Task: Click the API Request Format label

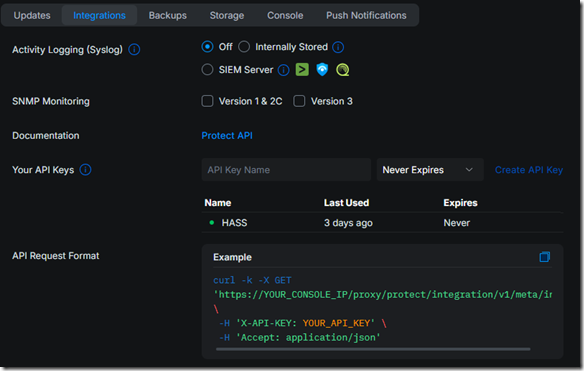Action: coord(55,256)
